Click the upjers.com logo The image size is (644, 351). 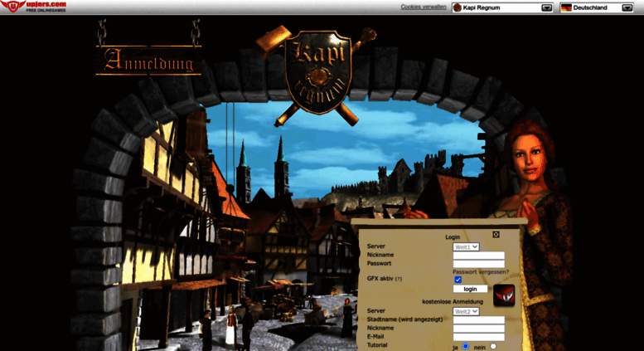click(x=33, y=6)
